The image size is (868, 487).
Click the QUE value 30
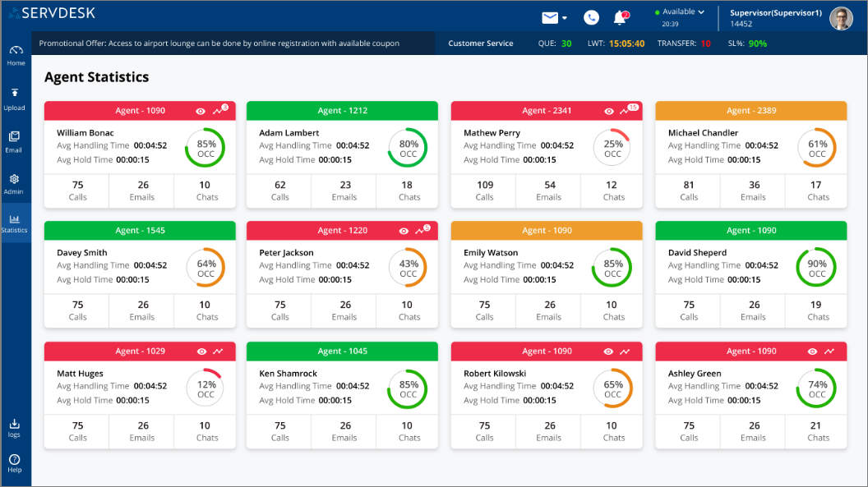pos(566,44)
